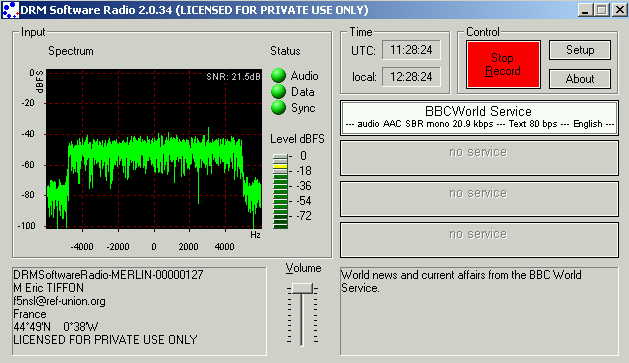The image size is (629, 363).
Task: Click the BBC World news text message area
Action: click(x=479, y=311)
